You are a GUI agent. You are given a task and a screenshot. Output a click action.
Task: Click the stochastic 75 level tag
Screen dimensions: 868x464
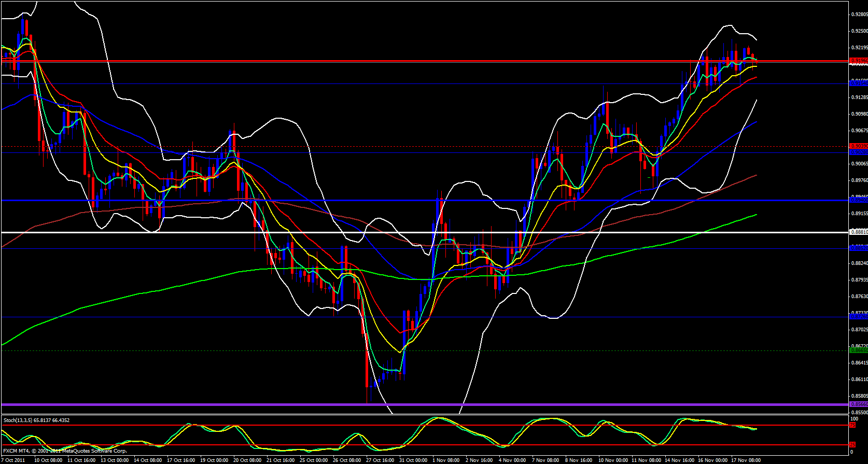[x=852, y=425]
